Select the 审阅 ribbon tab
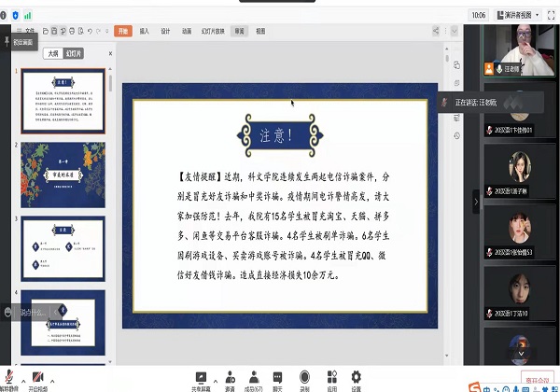The height and width of the screenshot is (392, 560). tap(239, 31)
